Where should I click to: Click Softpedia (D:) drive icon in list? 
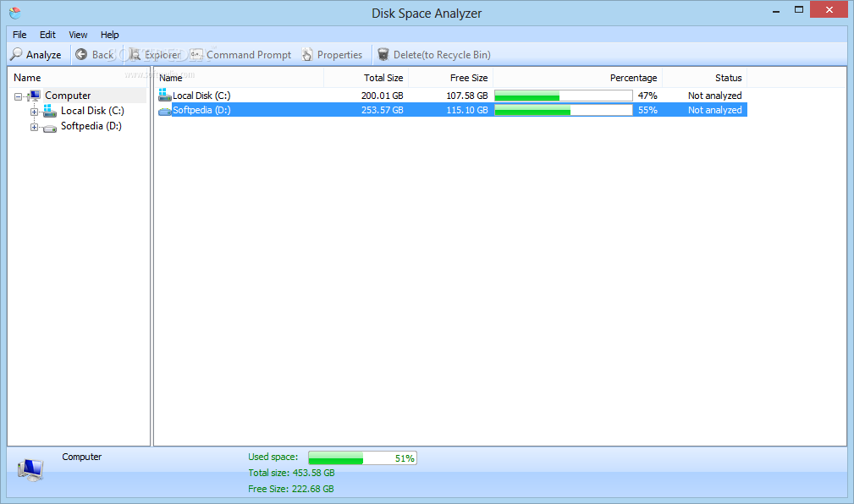pyautogui.click(x=164, y=111)
